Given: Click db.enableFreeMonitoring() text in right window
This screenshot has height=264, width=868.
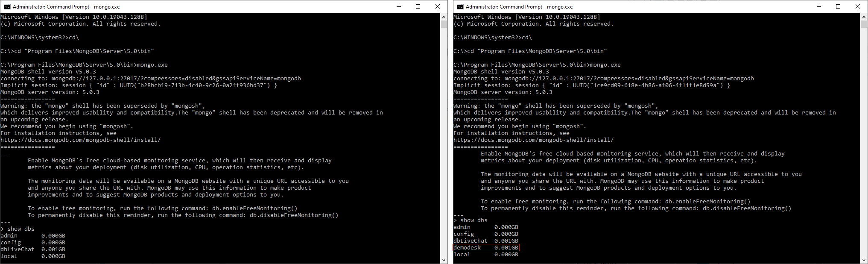Looking at the screenshot, I should coord(708,202).
